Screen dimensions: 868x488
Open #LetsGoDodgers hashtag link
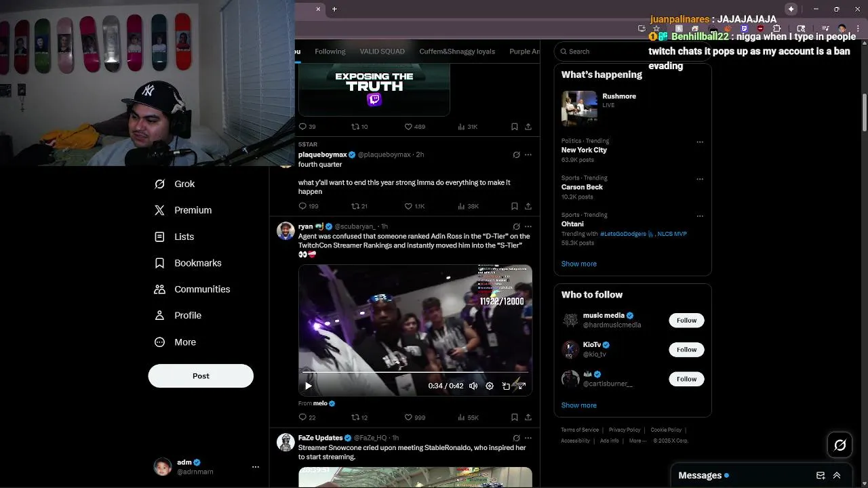point(627,234)
